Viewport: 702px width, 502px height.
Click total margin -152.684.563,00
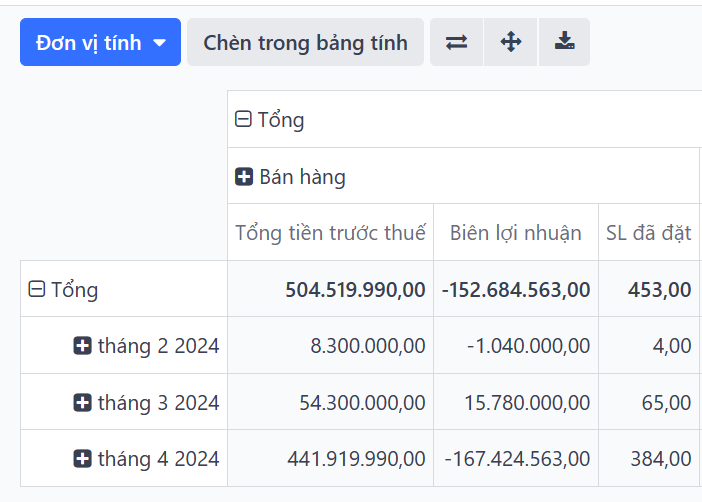click(516, 289)
